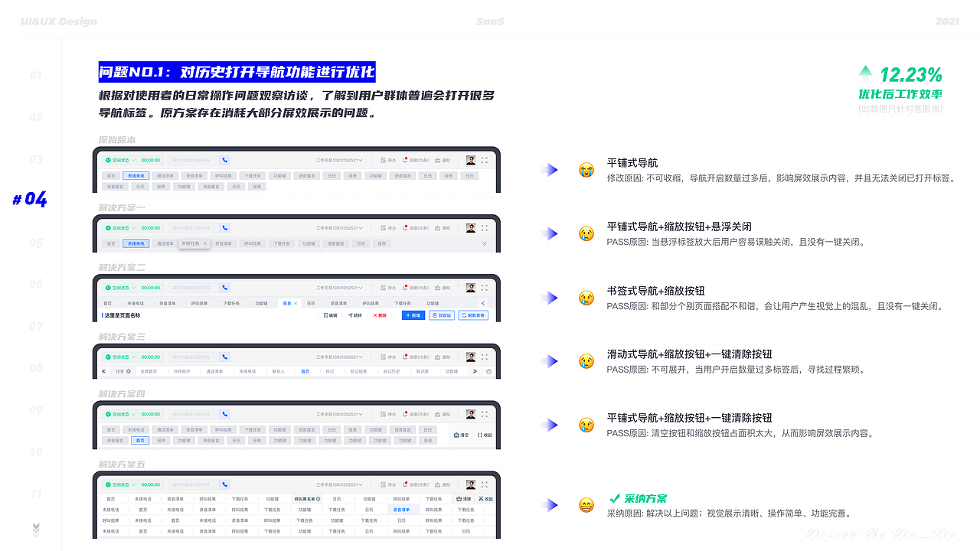Select the highlighted 未接来电 tag in the original version
Image resolution: width=980 pixels, height=551 pixels.
click(x=136, y=175)
